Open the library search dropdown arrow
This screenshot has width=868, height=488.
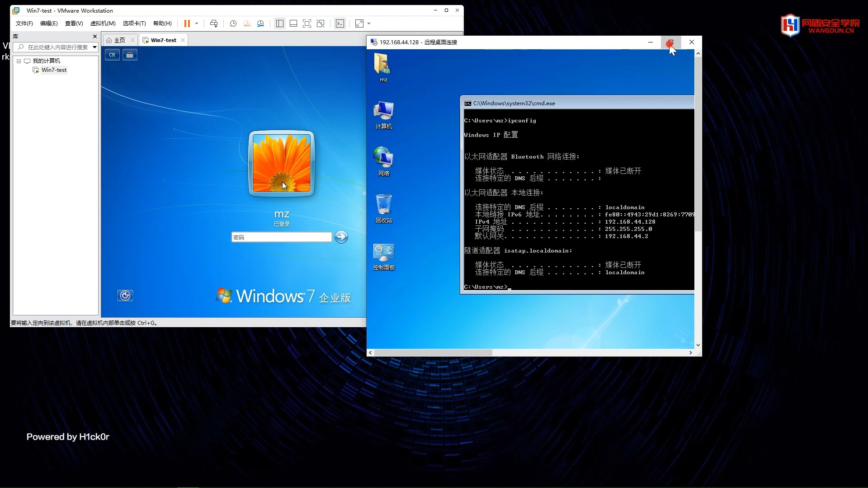94,47
